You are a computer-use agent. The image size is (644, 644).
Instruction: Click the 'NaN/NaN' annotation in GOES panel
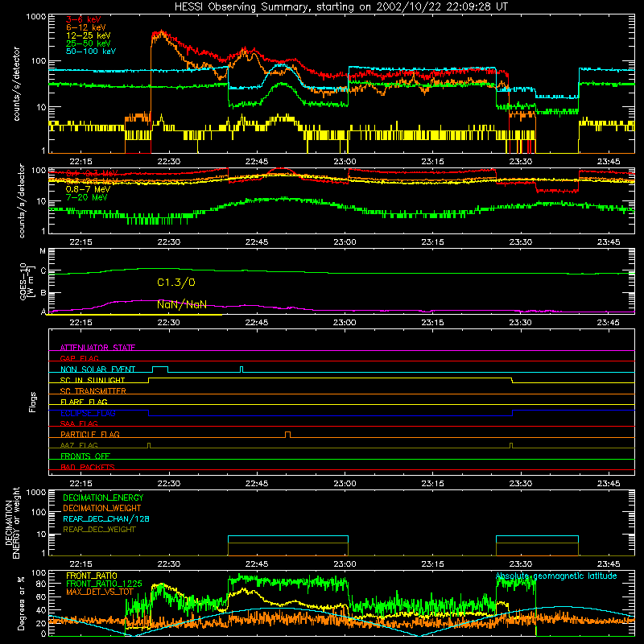pos(182,304)
